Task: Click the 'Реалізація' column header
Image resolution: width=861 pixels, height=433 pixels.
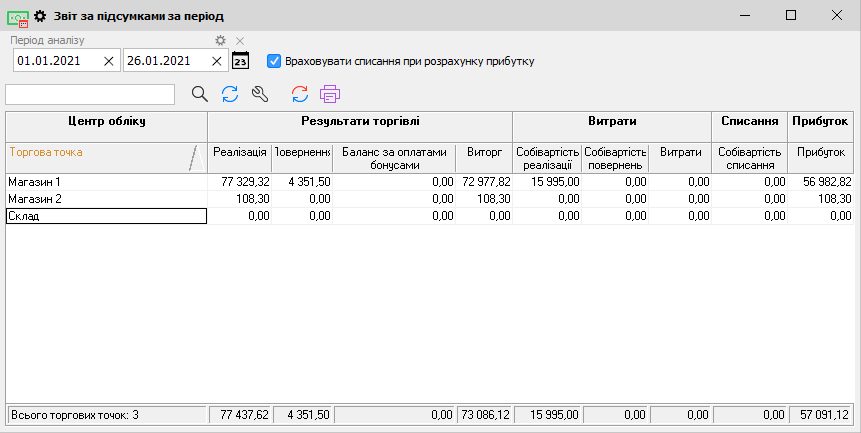Action: pyautogui.click(x=239, y=152)
